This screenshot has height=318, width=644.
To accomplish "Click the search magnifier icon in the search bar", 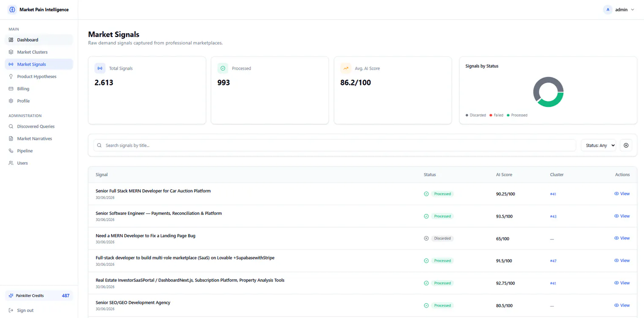I will [x=99, y=145].
